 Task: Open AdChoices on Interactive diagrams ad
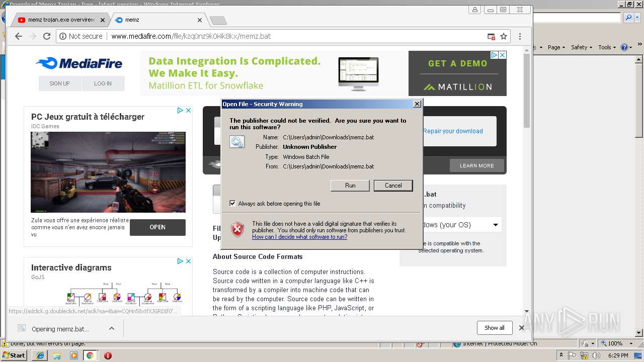[x=180, y=261]
